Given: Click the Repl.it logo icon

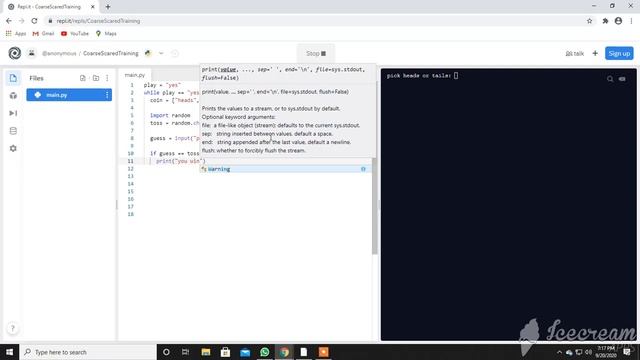Looking at the screenshot, I should click(15, 53).
